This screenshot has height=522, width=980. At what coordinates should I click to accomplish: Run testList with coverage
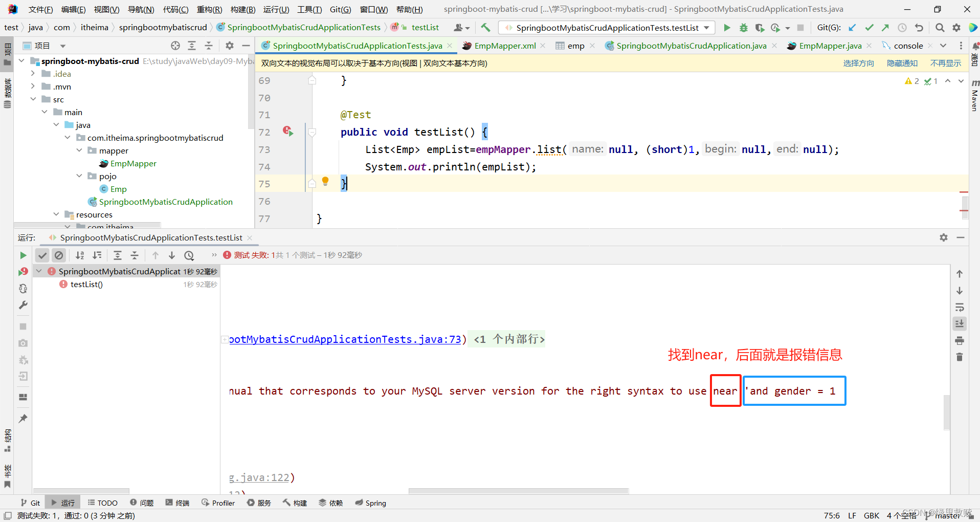tap(761, 28)
